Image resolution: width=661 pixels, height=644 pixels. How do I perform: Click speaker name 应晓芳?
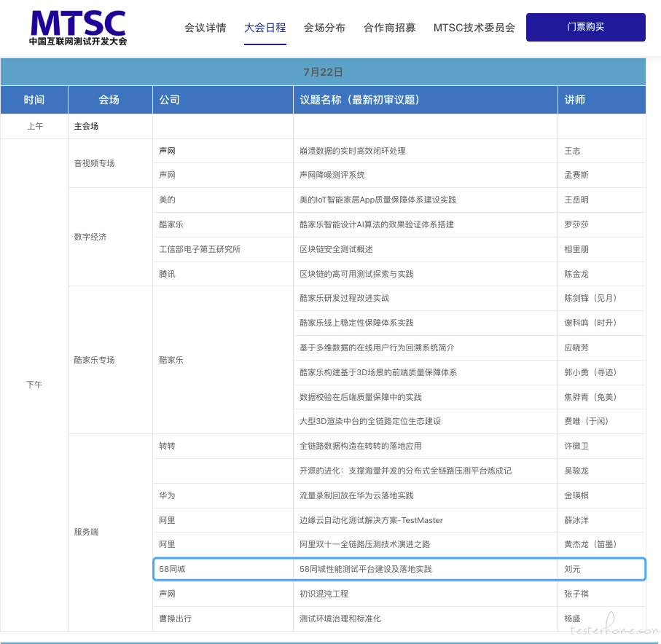(x=576, y=347)
